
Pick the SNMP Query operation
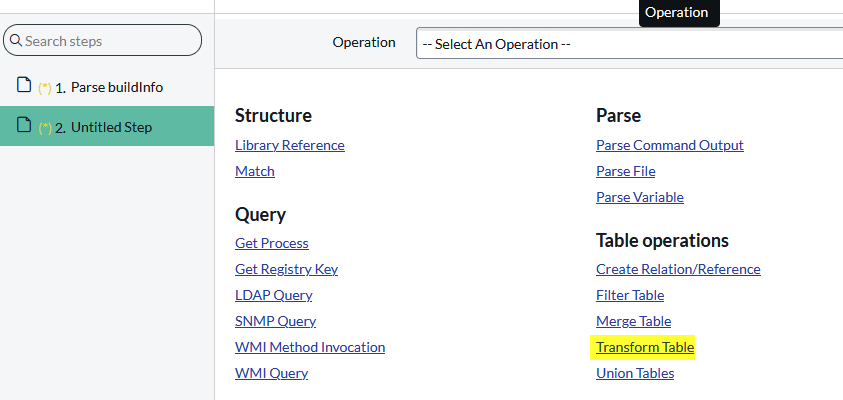[x=275, y=321]
